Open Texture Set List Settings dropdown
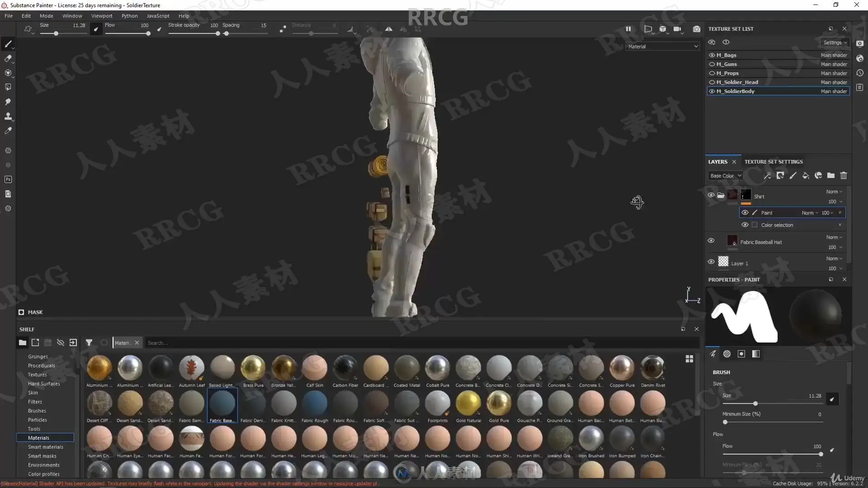 click(x=835, y=42)
